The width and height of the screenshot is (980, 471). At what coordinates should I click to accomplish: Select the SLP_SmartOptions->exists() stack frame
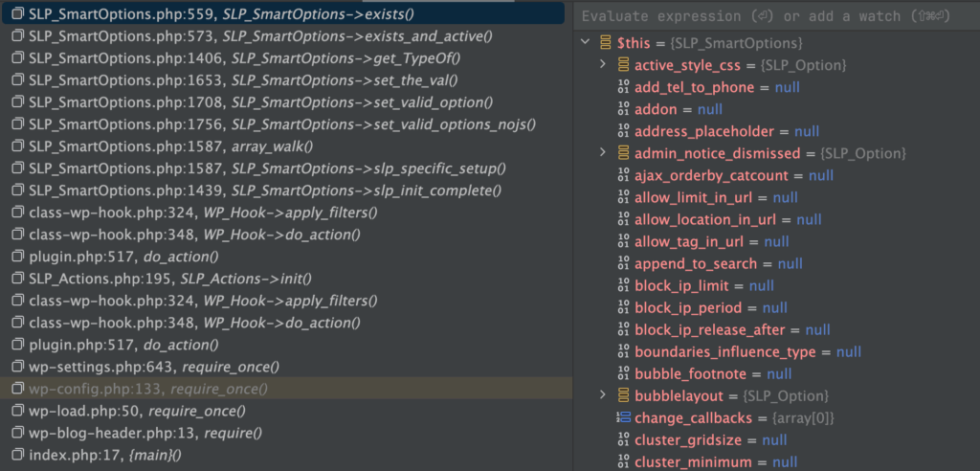point(287,13)
